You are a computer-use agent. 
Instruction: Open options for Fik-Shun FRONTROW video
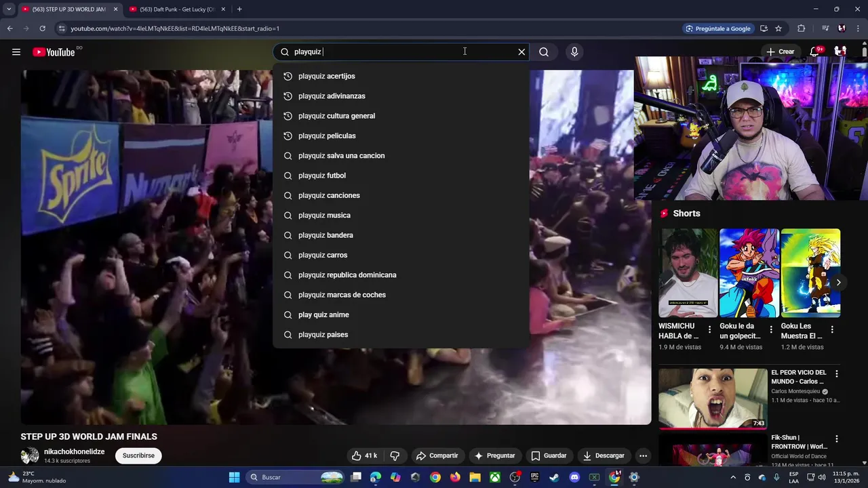pos(836,439)
